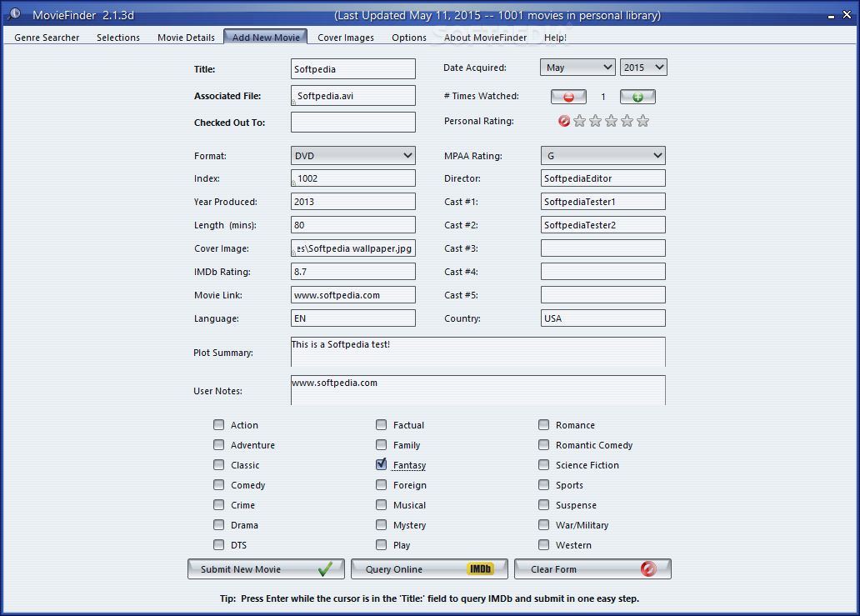Check the Adventure genre
The width and height of the screenshot is (860, 616).
tap(219, 444)
